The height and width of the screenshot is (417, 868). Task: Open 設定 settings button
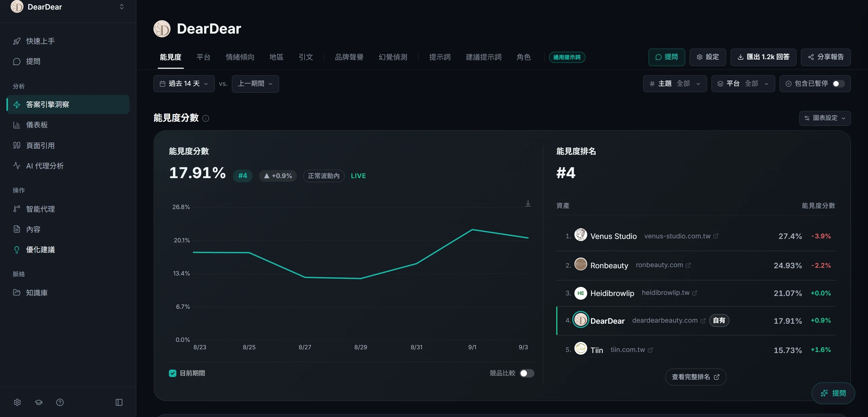click(x=708, y=57)
